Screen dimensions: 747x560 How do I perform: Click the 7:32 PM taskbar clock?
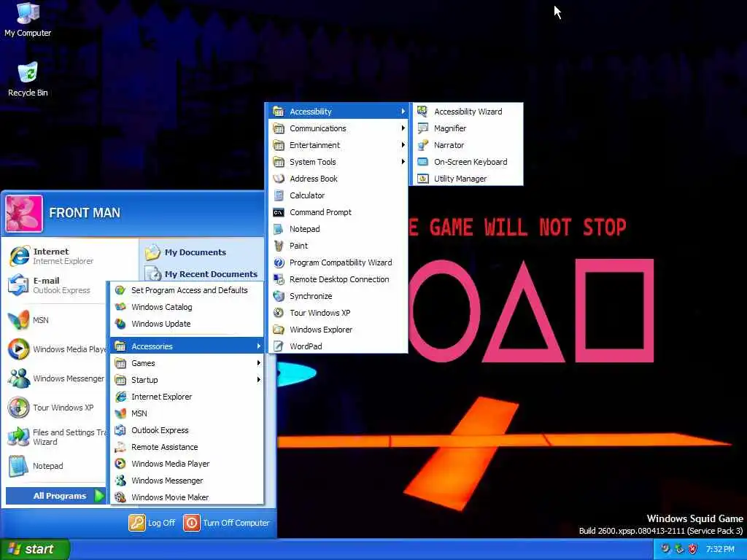pos(720,549)
